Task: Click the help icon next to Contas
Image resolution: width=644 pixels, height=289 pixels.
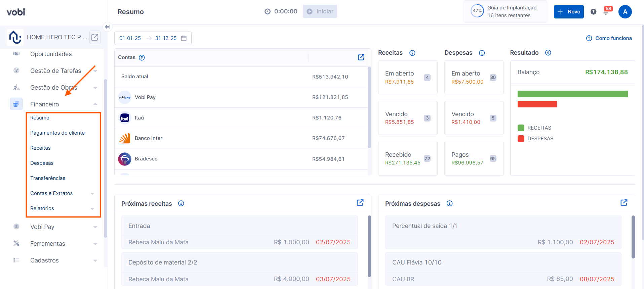Action: 142,57
